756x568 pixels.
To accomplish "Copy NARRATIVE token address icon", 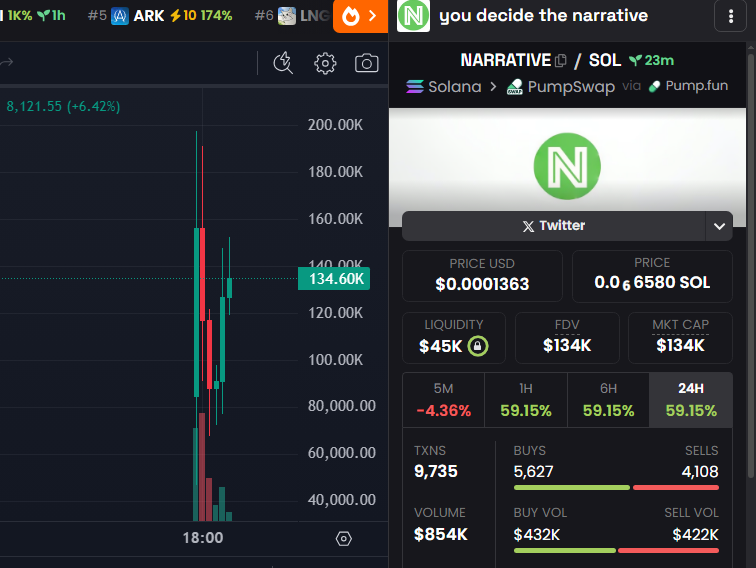I will [560, 60].
